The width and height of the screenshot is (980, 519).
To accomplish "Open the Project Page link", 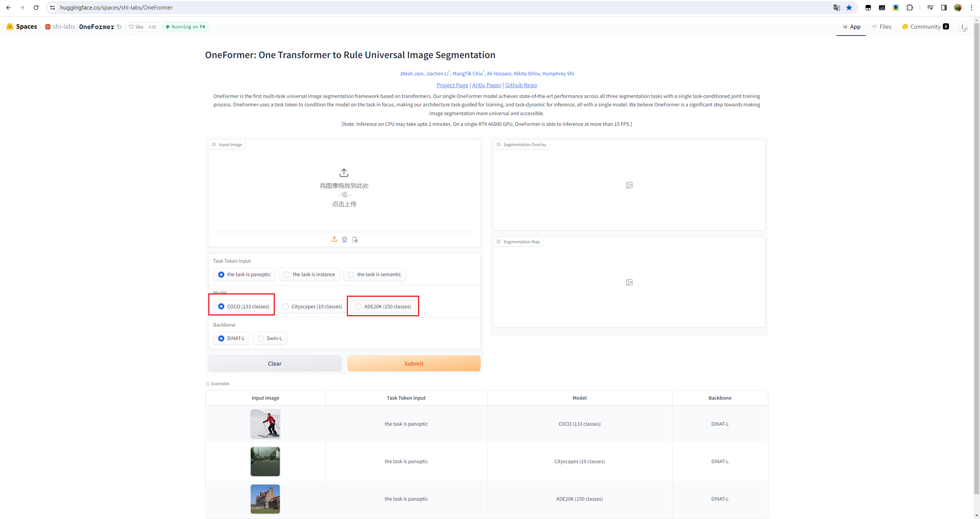I will (452, 85).
